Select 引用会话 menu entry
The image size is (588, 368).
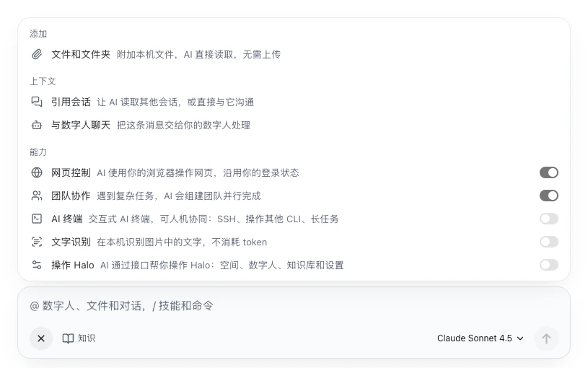click(x=294, y=102)
